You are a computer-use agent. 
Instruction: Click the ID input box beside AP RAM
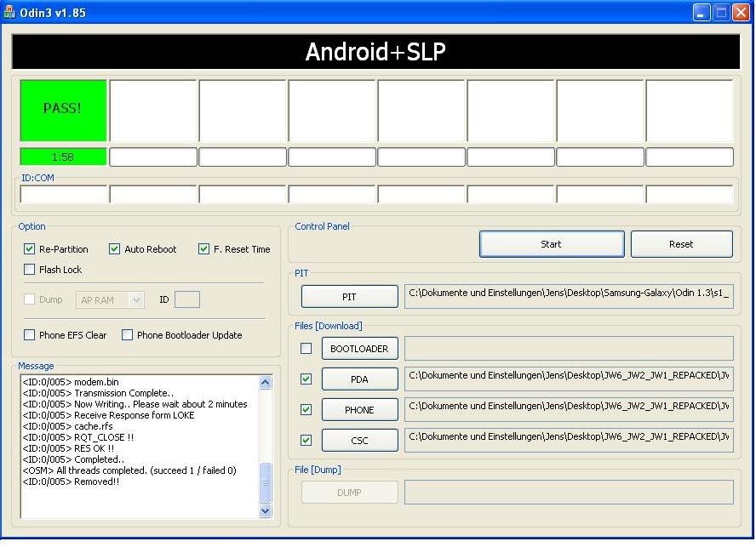pyautogui.click(x=187, y=299)
